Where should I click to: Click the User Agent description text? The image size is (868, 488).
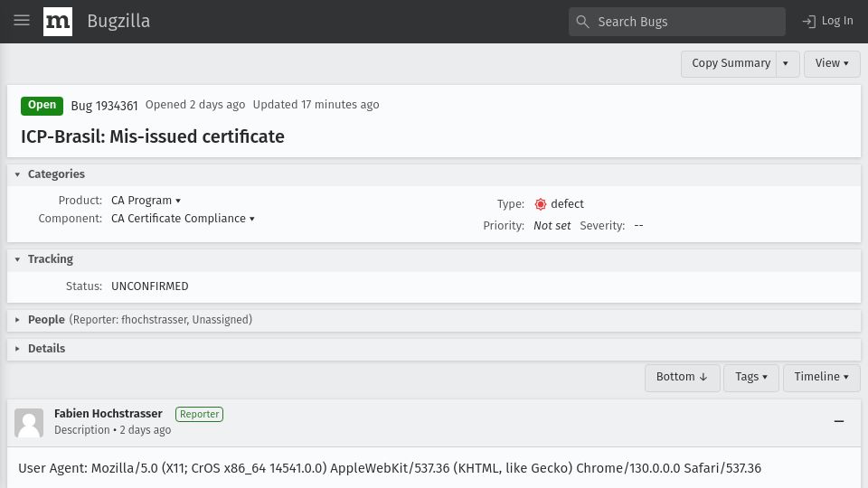[x=390, y=469]
